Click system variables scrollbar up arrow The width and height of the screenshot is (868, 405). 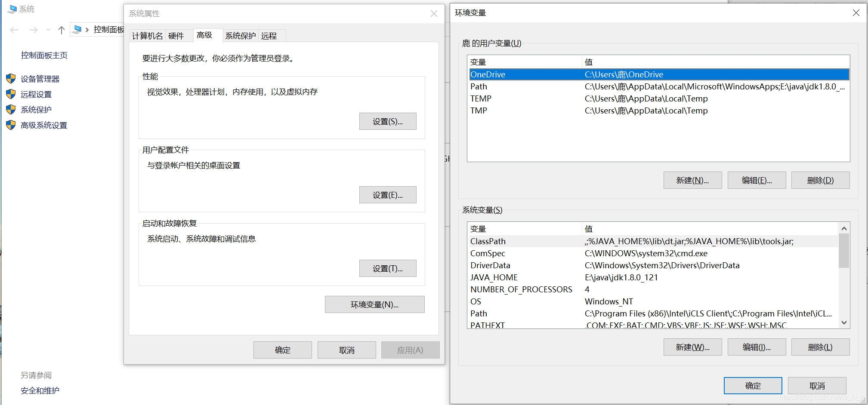pyautogui.click(x=844, y=228)
